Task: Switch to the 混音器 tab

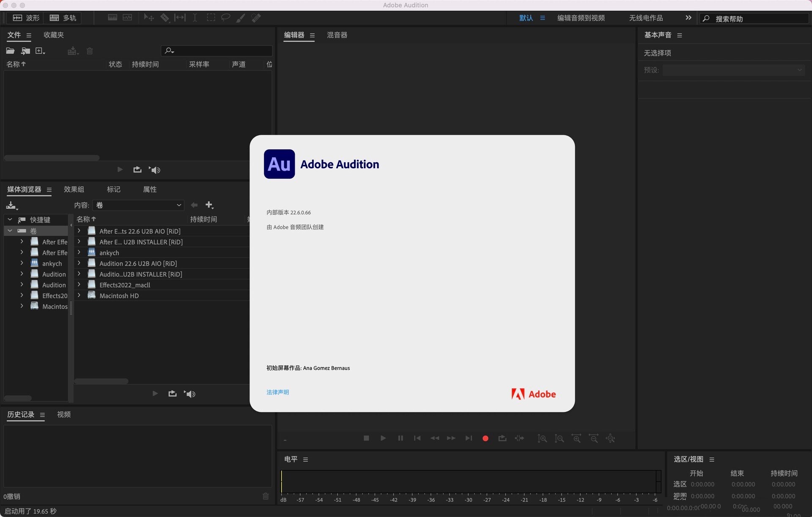Action: point(337,35)
